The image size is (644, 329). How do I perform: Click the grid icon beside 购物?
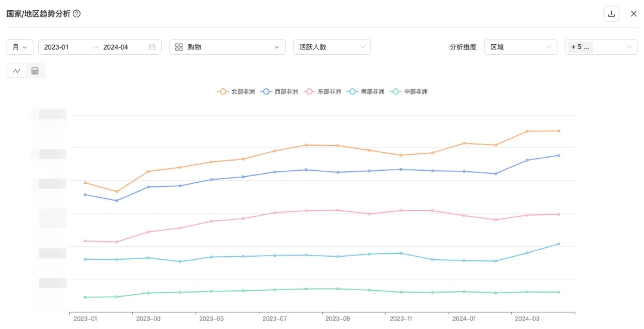coord(179,47)
